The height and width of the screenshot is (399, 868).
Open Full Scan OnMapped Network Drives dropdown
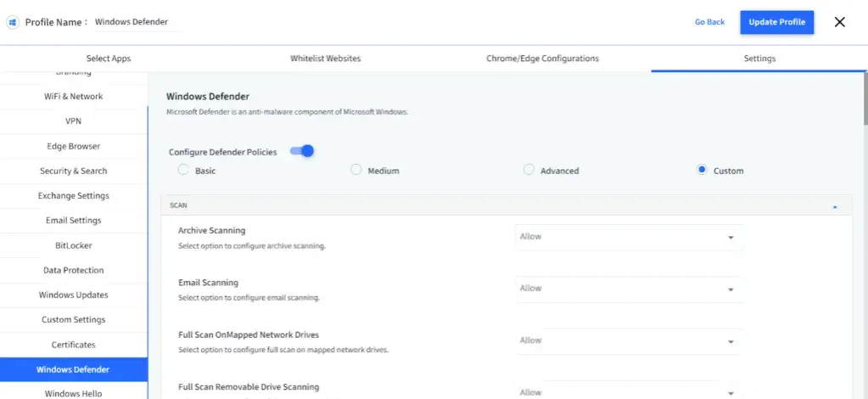pyautogui.click(x=629, y=341)
